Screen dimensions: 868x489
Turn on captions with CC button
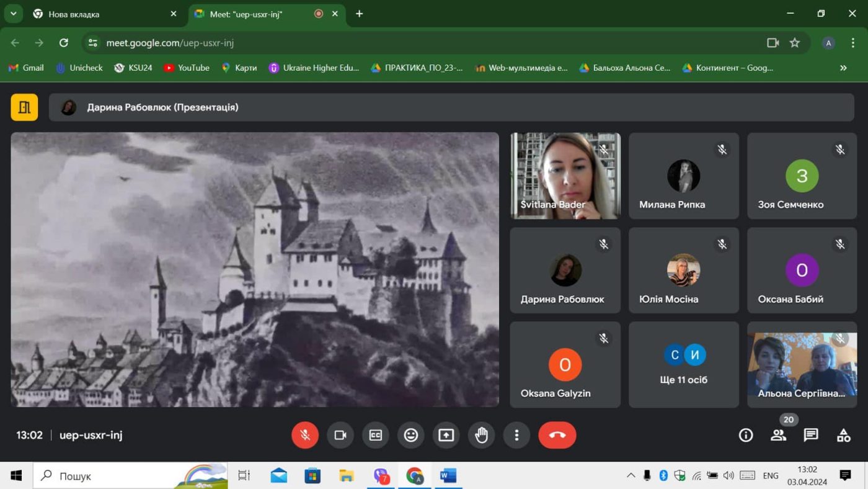pos(375,435)
